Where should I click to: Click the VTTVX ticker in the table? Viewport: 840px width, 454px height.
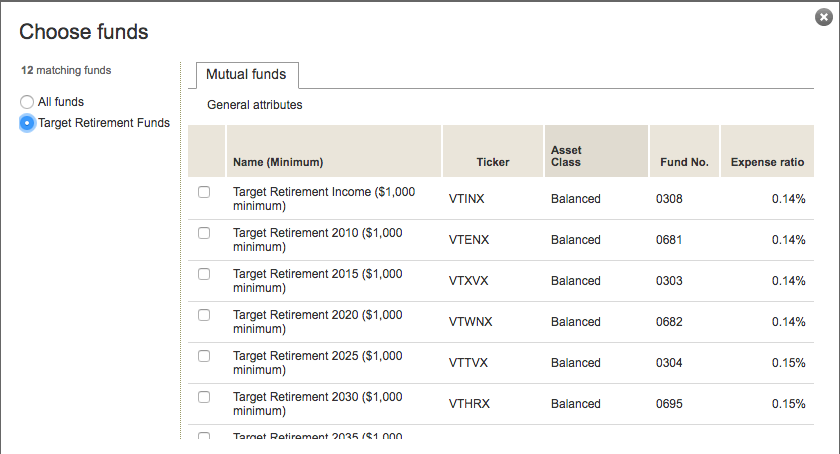click(467, 363)
